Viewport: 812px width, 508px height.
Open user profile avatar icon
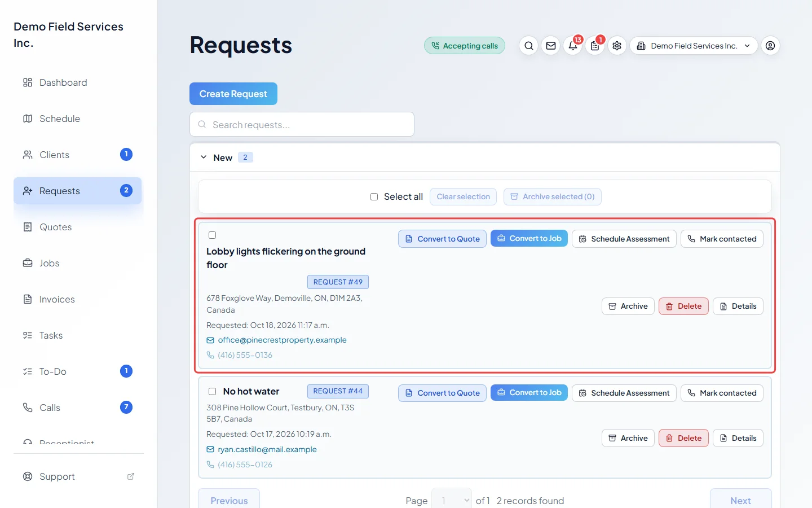[770, 46]
